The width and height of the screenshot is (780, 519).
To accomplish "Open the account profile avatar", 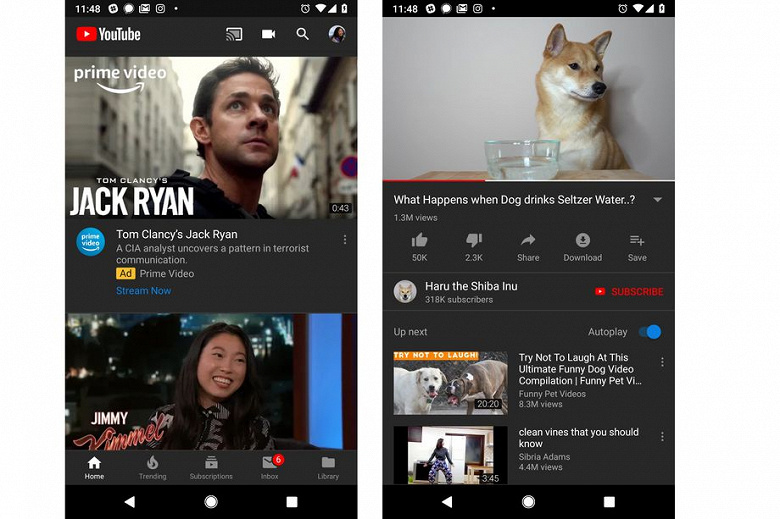I will click(x=337, y=34).
